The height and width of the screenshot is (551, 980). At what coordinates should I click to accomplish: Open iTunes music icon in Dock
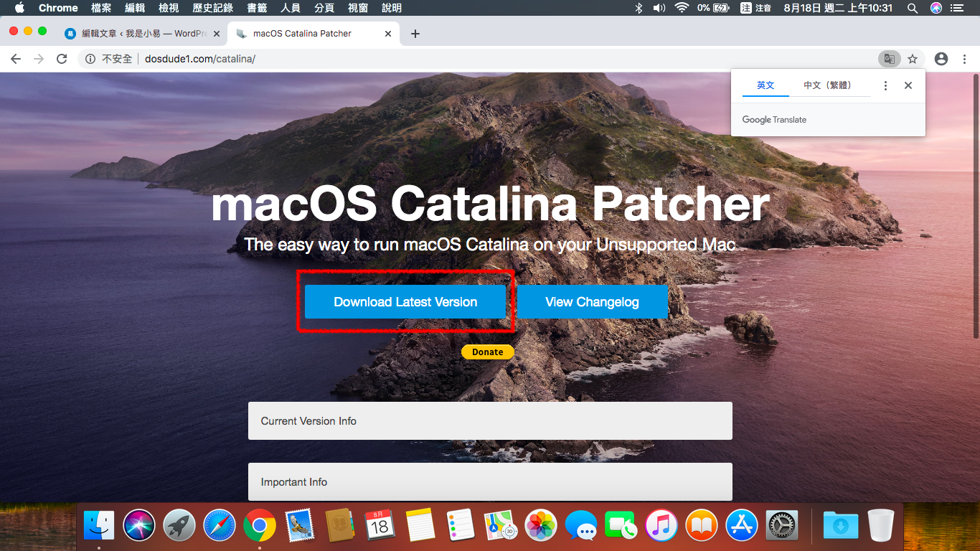(661, 525)
